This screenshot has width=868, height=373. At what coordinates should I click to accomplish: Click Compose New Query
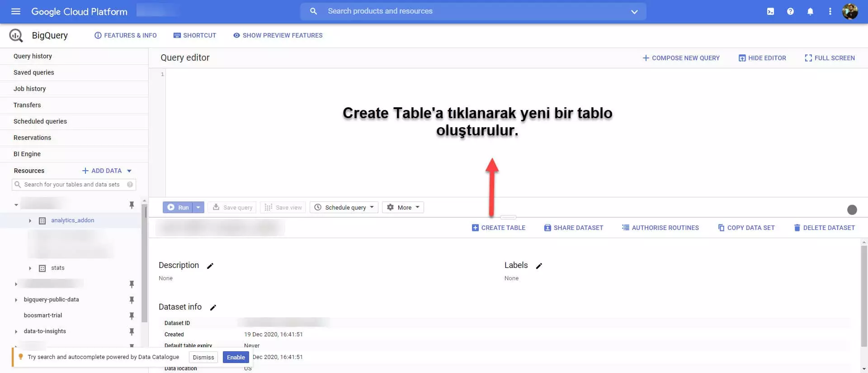(681, 58)
